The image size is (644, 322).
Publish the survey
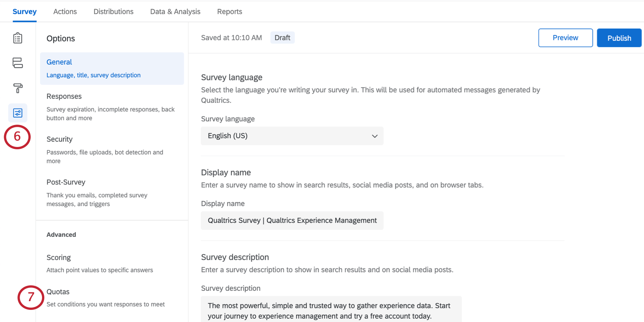619,38
